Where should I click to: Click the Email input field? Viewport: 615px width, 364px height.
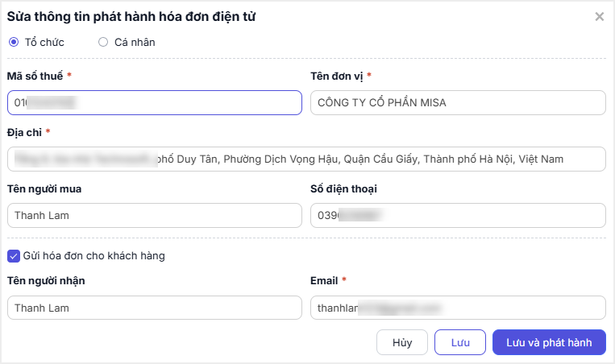[x=457, y=308]
